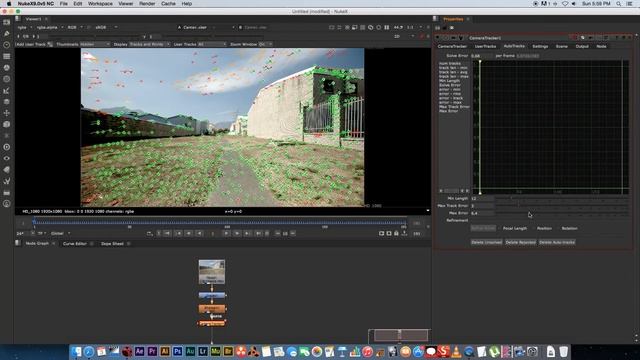The height and width of the screenshot is (360, 640).
Task: Open the Render menu
Action: coord(147,4)
